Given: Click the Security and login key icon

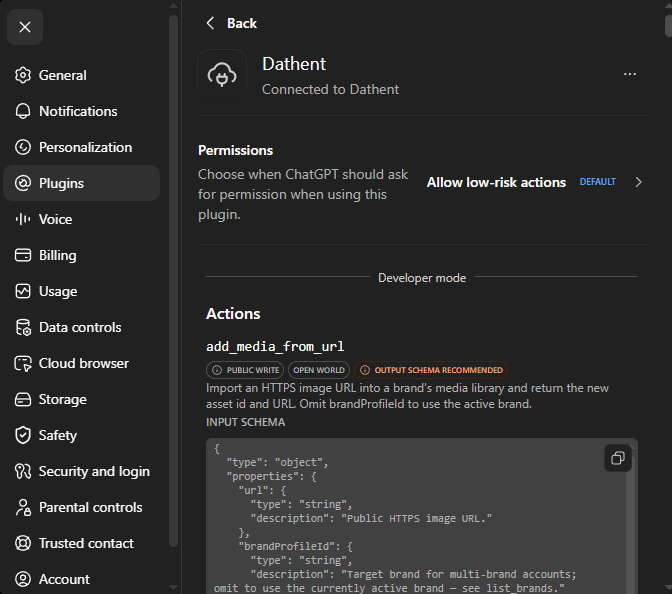Looking at the screenshot, I should point(23,471).
